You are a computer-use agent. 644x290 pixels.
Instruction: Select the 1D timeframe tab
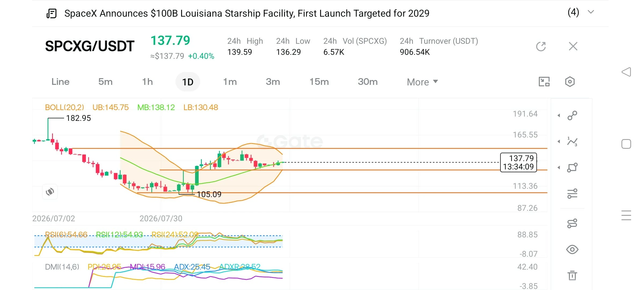188,82
